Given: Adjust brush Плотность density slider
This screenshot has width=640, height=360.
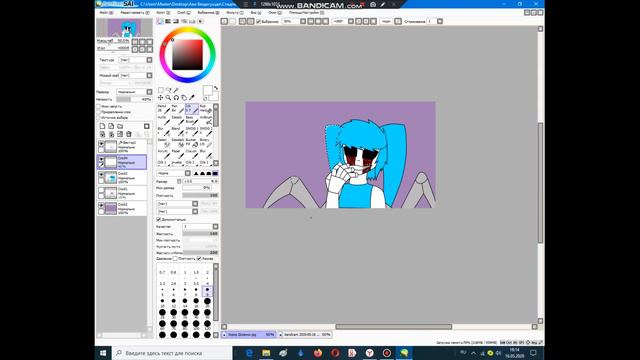Looking at the screenshot, I should [200, 196].
